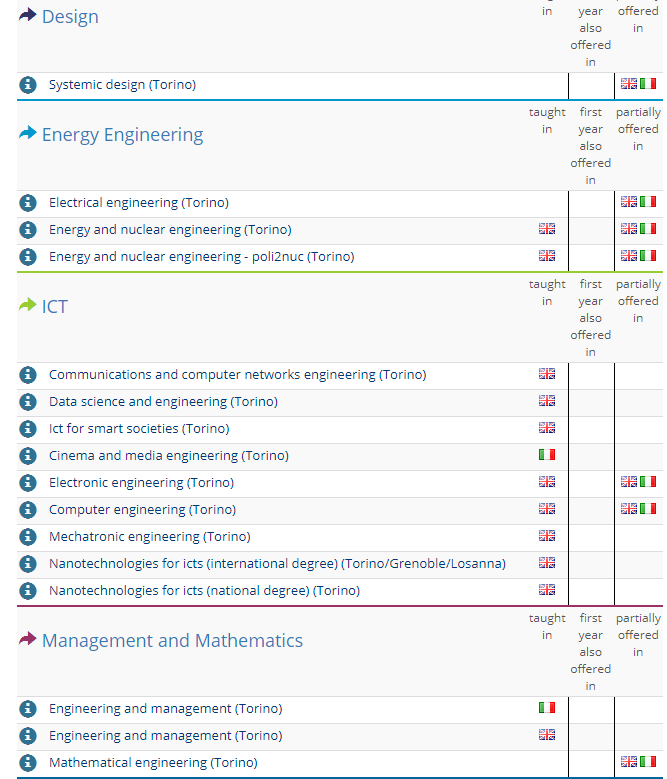
Task: Open Nanotechnologies for icts national degree
Action: (204, 591)
